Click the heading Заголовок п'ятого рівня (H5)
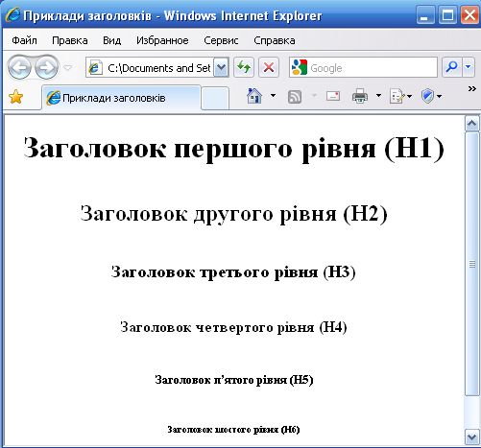This screenshot has width=481, height=448. pos(234,380)
